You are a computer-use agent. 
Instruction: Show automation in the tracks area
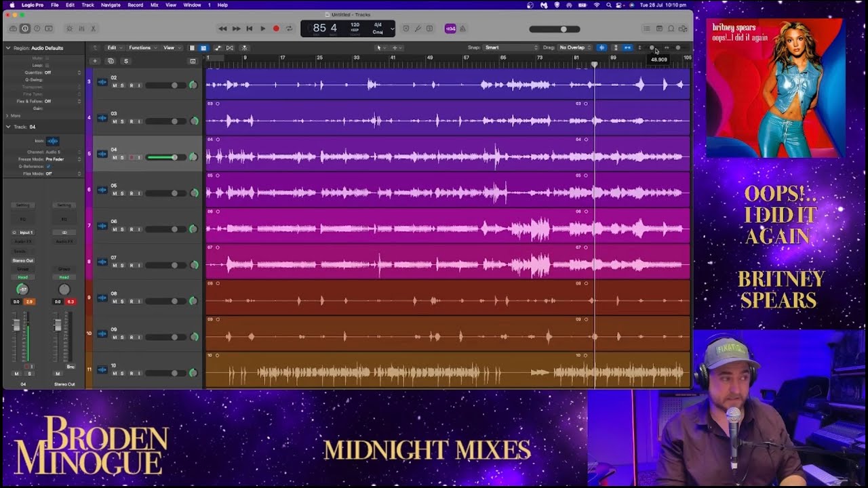tap(218, 47)
